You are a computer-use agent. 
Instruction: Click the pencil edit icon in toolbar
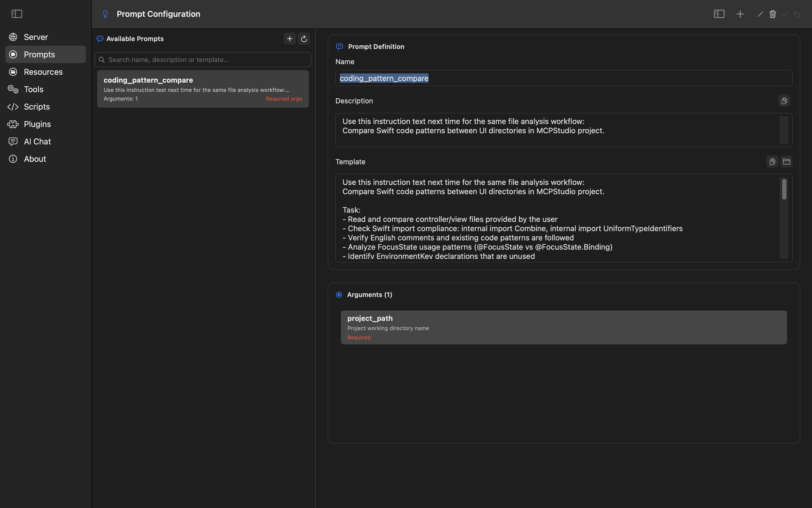(760, 14)
